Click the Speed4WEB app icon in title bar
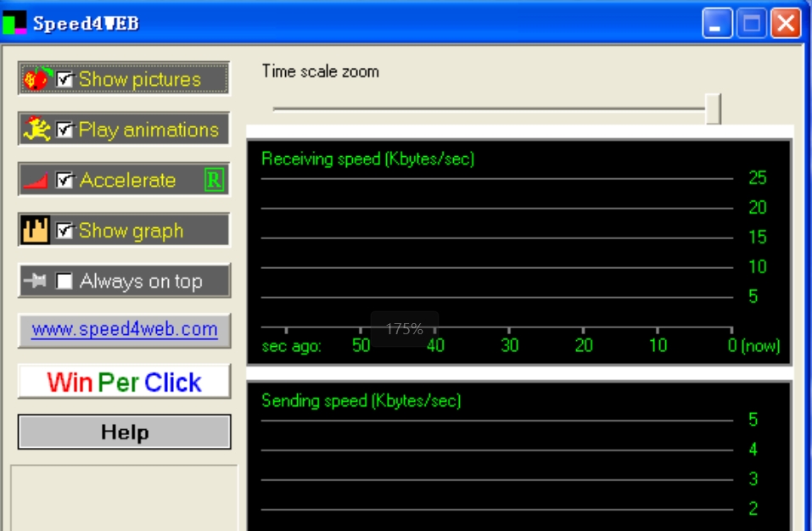 15,23
